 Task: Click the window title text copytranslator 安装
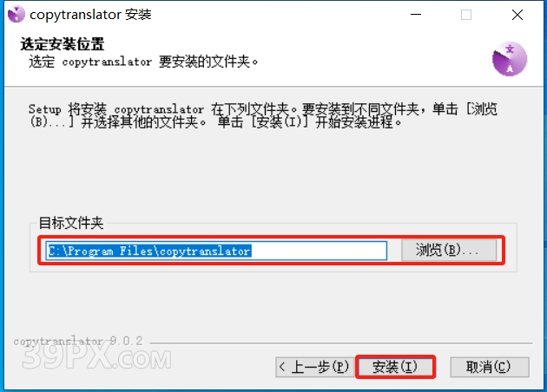point(90,15)
